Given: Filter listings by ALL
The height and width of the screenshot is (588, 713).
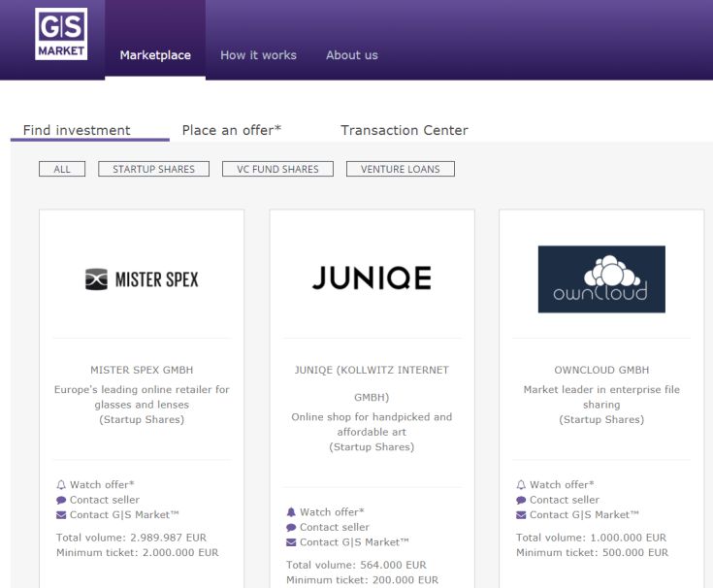Looking at the screenshot, I should click(x=62, y=169).
